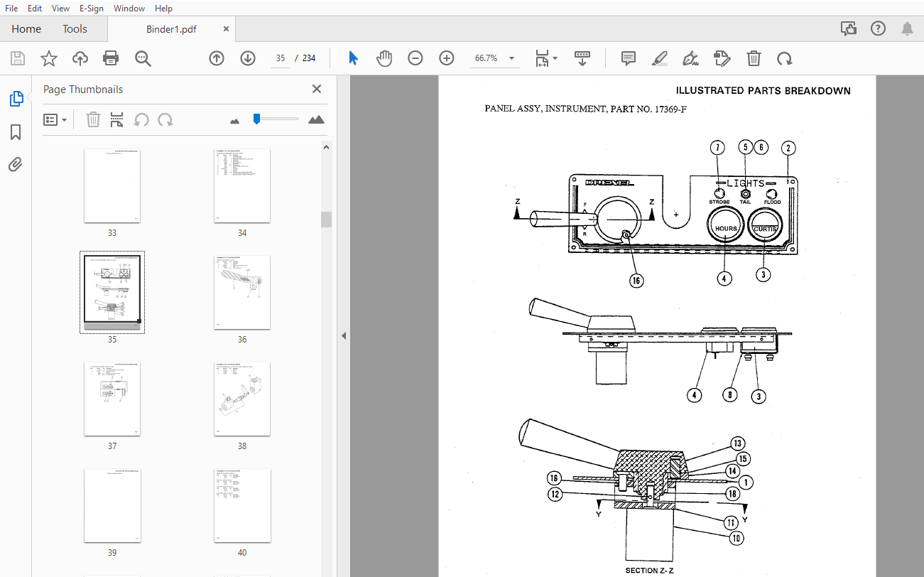Open the sign document pen icon
924x577 pixels.
pos(690,58)
